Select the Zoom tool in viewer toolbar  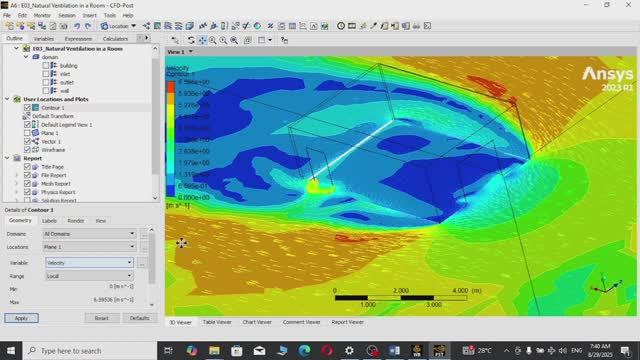click(213, 40)
